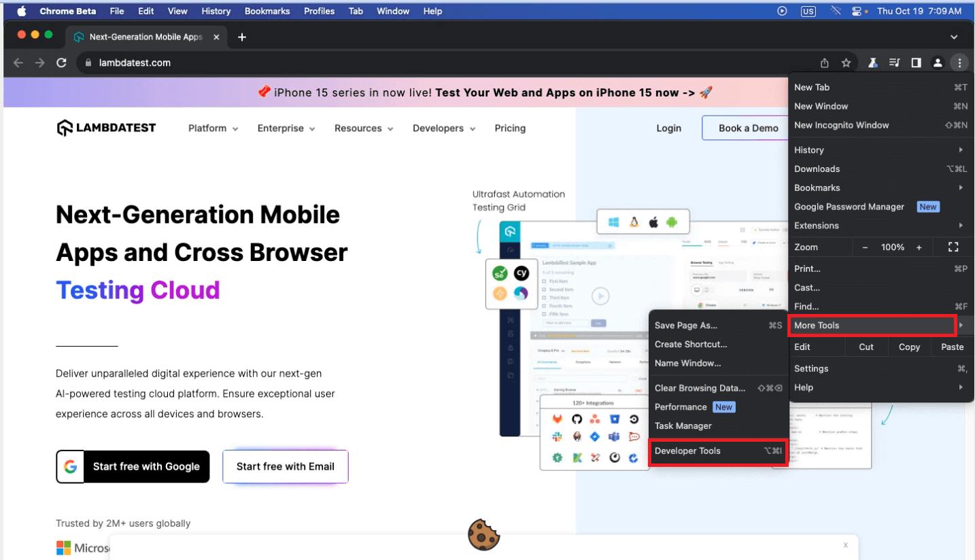Click the Book a Demo button

[744, 128]
